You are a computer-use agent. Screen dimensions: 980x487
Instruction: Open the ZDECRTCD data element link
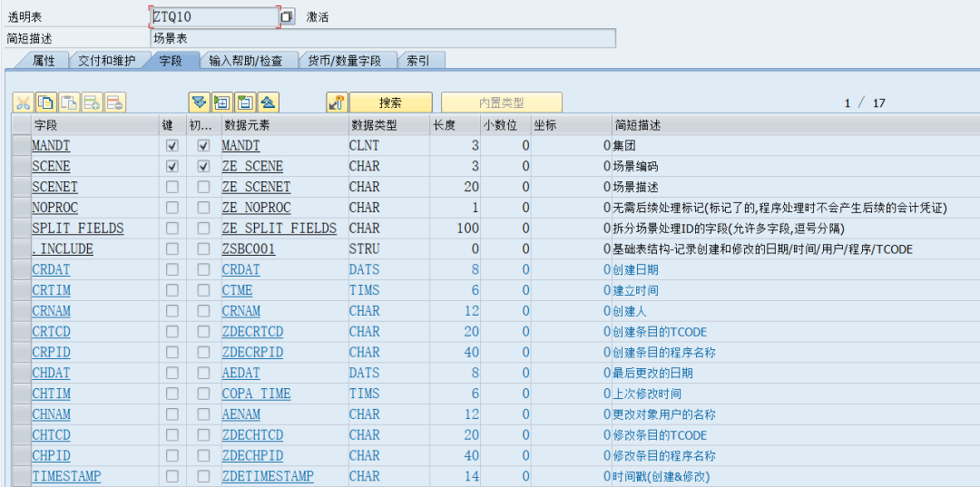coord(252,332)
